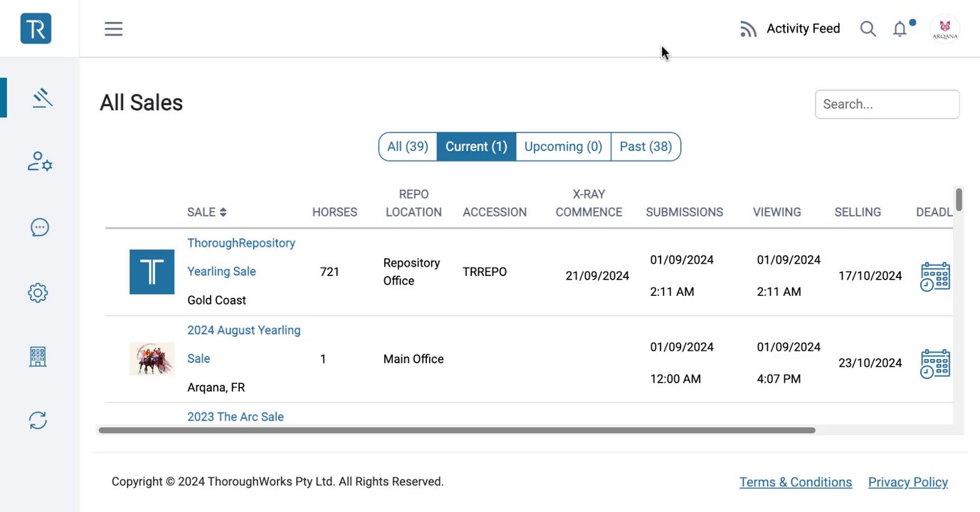Viewport: 980px width, 512px height.
Task: Click into the Search sales field
Action: pos(887,105)
